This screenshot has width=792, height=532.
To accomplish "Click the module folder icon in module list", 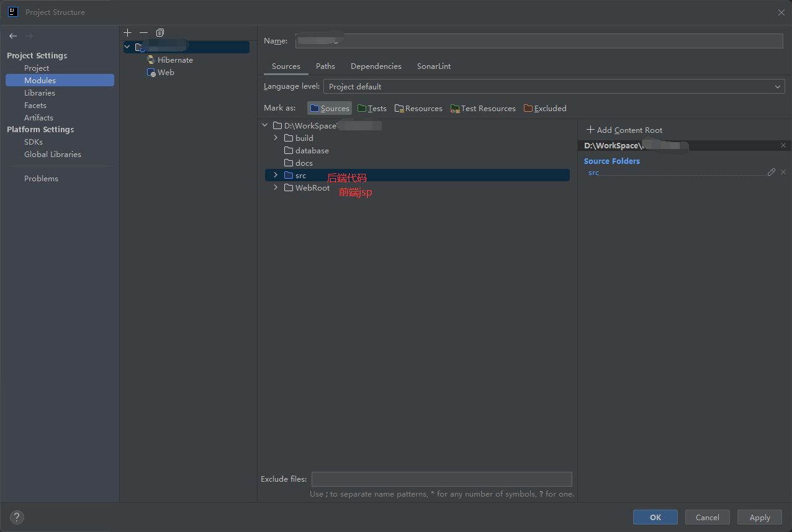I will tap(140, 47).
